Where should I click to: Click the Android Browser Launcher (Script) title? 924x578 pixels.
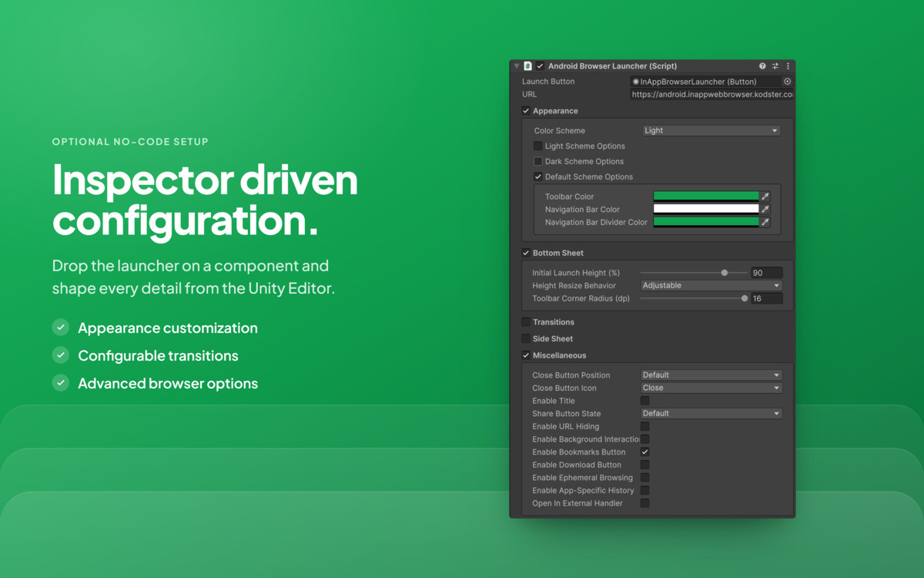pyautogui.click(x=612, y=66)
